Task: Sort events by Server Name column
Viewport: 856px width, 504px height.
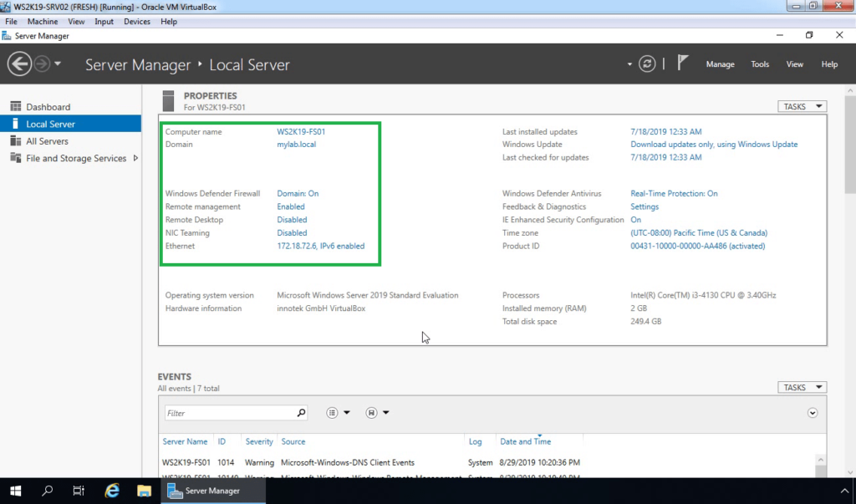Action: click(185, 441)
